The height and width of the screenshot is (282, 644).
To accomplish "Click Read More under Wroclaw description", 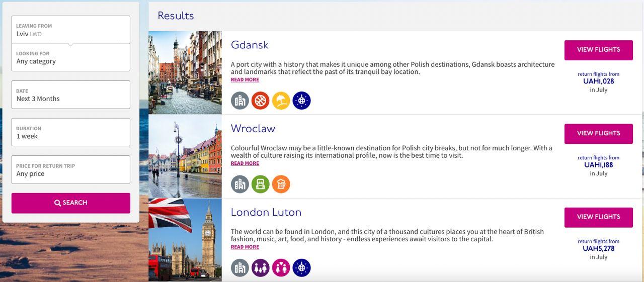I will tap(245, 163).
